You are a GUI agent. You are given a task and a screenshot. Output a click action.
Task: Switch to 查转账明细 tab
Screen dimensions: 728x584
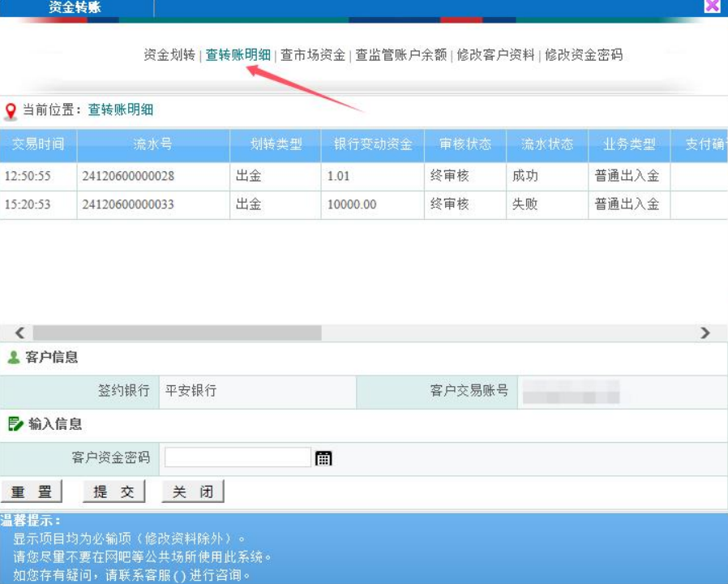pyautogui.click(x=238, y=55)
